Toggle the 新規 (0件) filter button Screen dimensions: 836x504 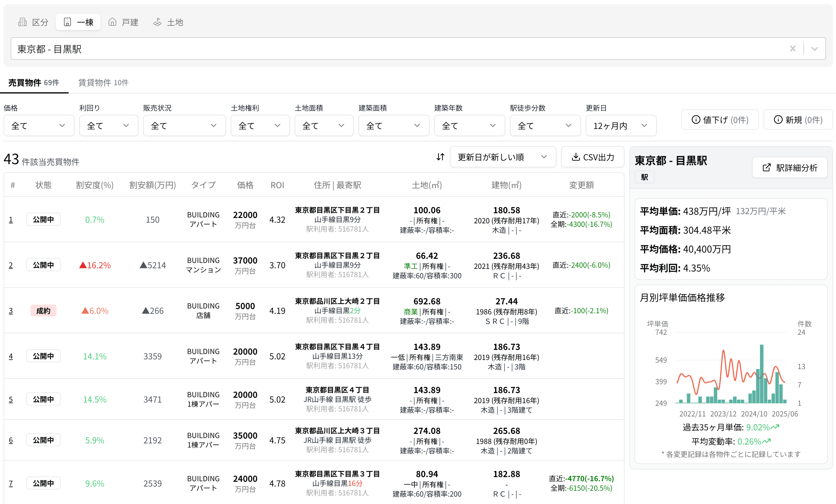798,120
